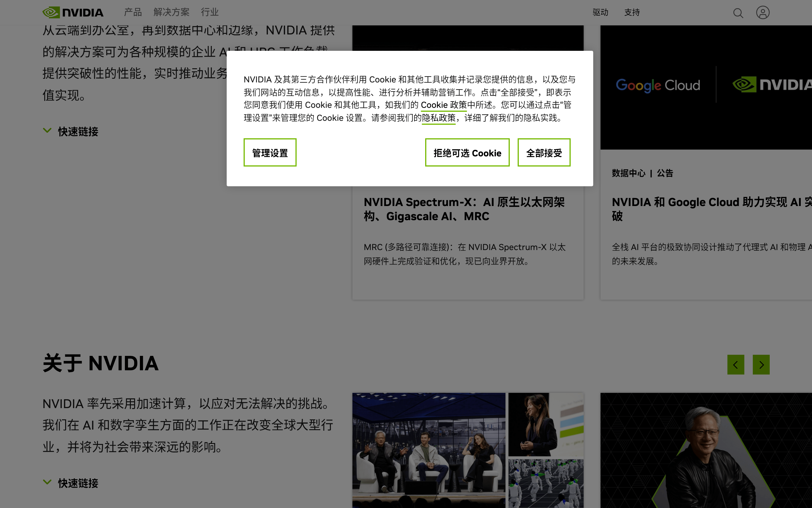The height and width of the screenshot is (508, 812).
Task: Click the man in leather jacket thumbnail
Action: [706, 450]
